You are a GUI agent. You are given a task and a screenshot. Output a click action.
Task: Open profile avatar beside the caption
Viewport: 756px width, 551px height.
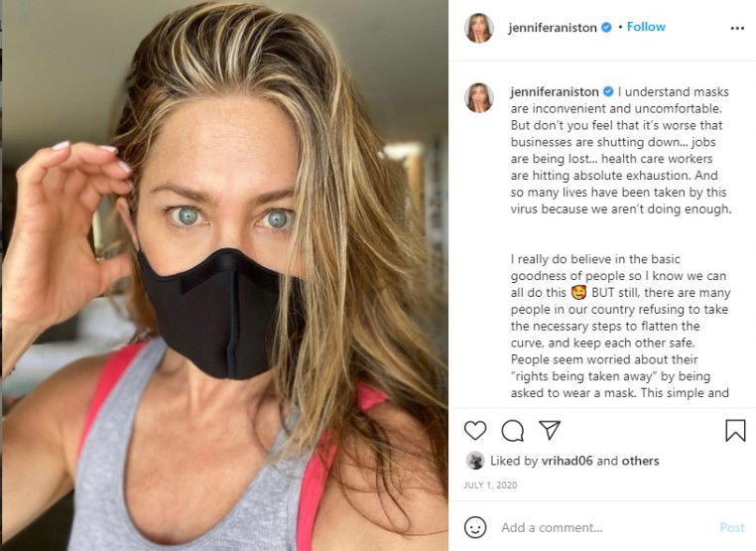tap(479, 97)
